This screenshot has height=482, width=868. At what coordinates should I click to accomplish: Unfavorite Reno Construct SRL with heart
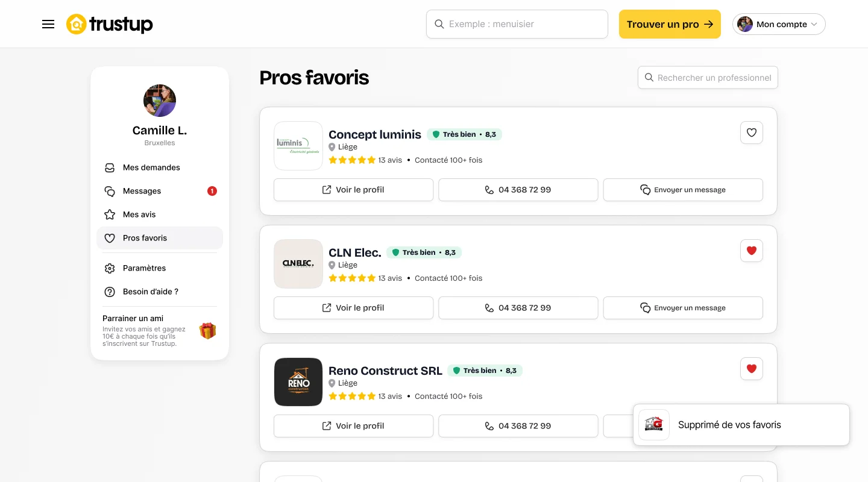click(752, 369)
